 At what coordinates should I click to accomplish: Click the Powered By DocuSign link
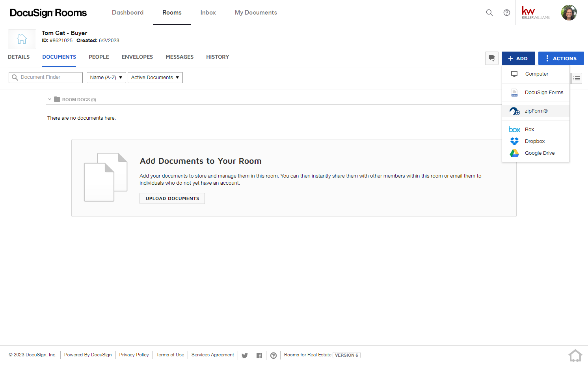pos(88,355)
